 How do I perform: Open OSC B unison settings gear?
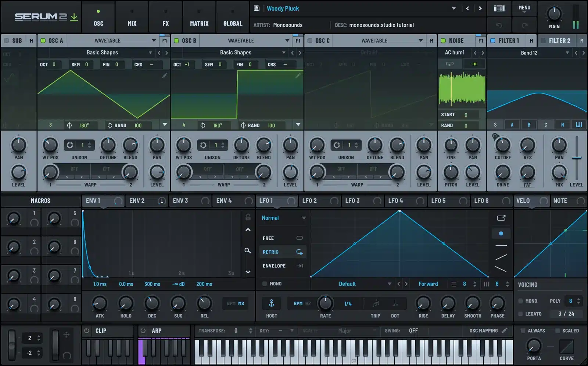203,145
